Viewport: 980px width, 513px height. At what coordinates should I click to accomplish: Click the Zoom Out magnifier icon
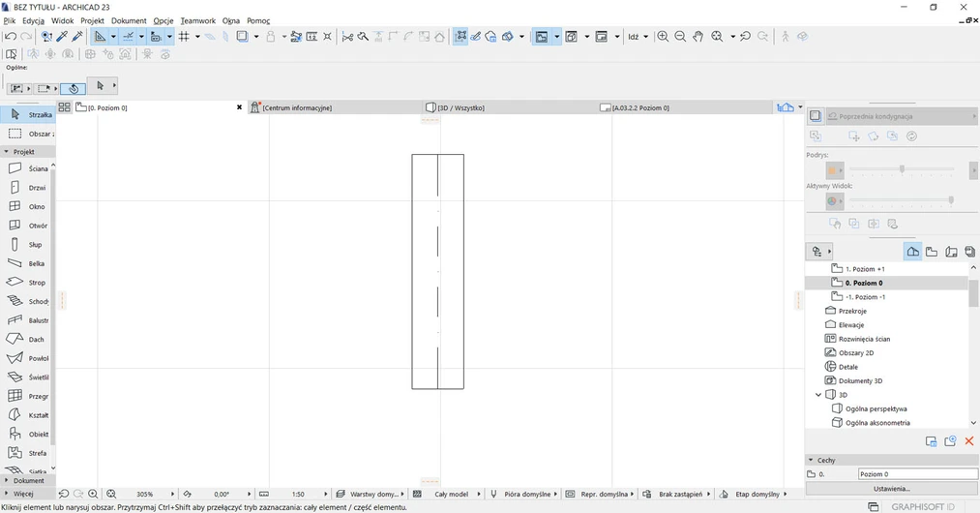pyautogui.click(x=680, y=36)
